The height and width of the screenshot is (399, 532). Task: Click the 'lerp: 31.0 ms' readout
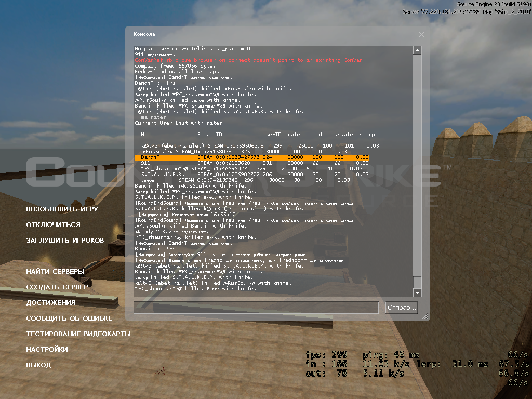tap(453, 364)
